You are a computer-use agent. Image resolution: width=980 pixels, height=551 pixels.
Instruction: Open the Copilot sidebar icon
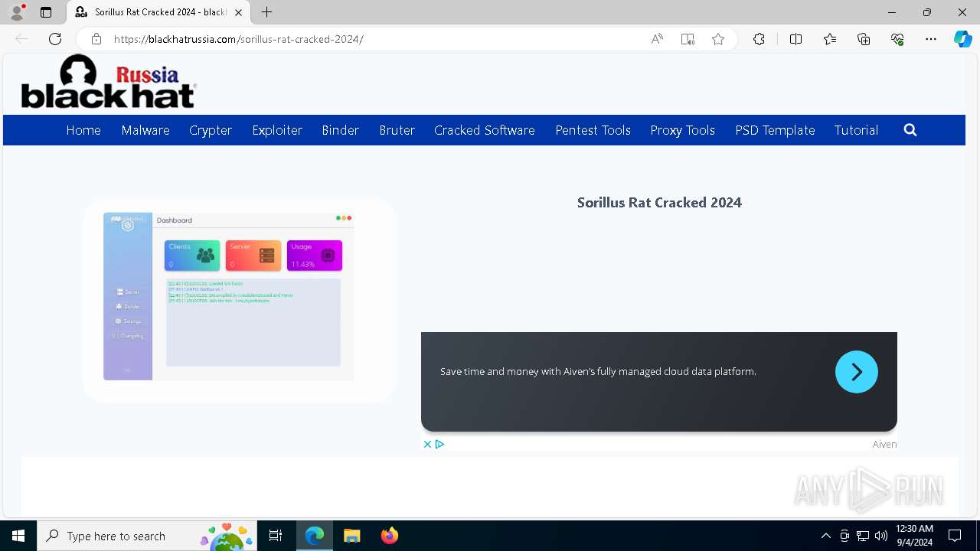pyautogui.click(x=962, y=39)
